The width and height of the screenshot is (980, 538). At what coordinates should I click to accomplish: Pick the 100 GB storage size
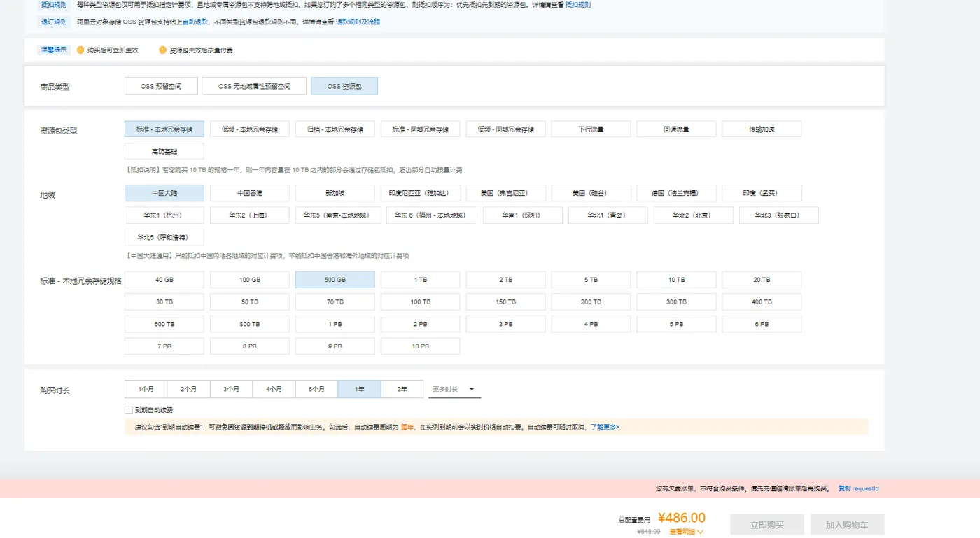click(250, 280)
